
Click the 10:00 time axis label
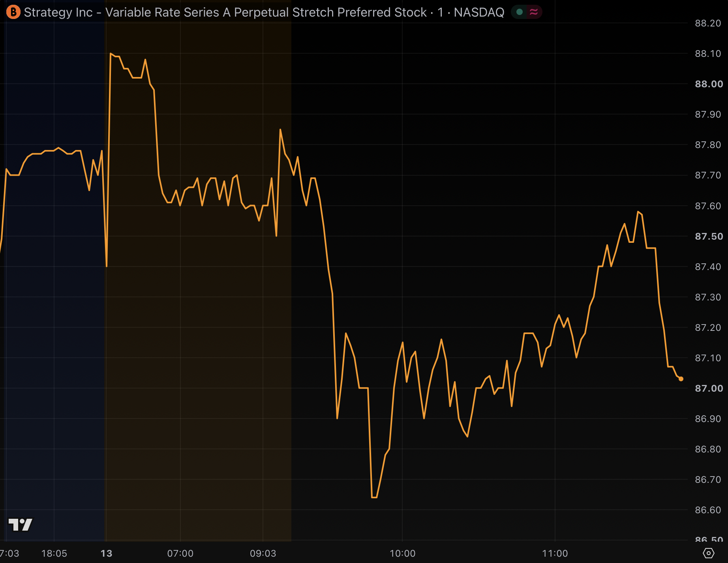[x=402, y=553]
